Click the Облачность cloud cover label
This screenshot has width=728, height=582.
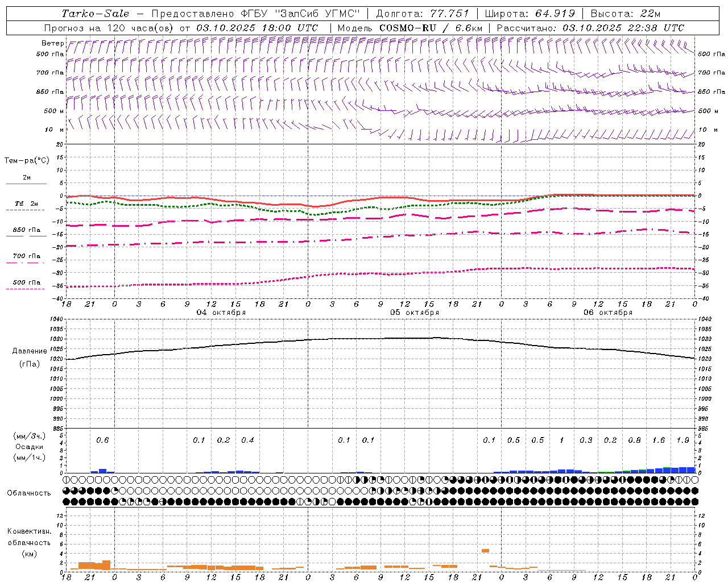[29, 493]
